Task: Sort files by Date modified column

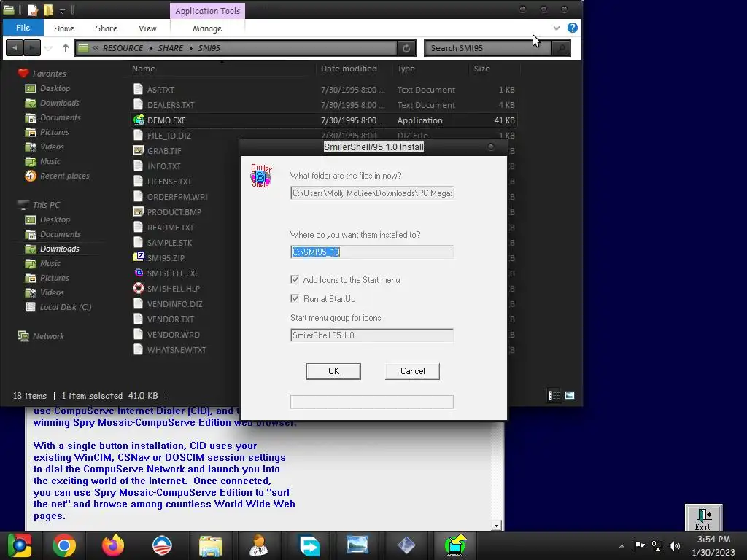Action: tap(349, 69)
